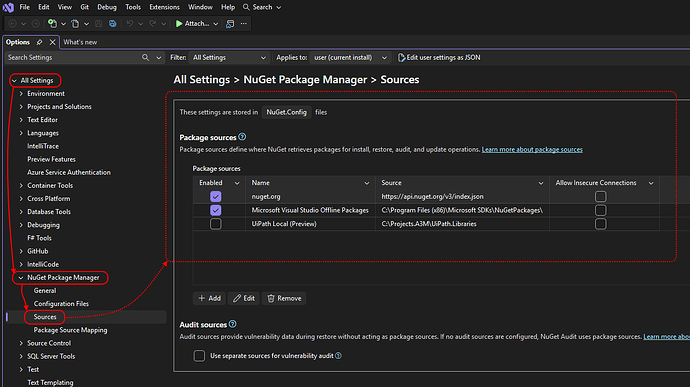Open Allow Insecure Connections column chevron

pos(651,183)
